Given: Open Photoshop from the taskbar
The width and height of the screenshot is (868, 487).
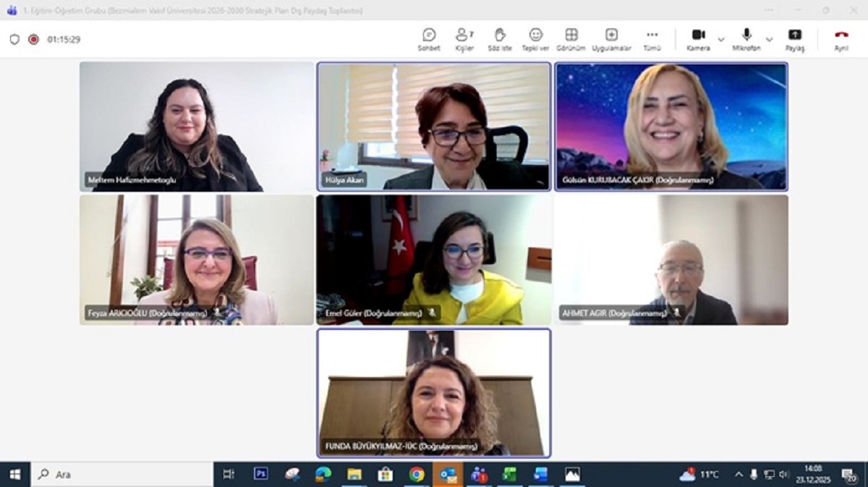Looking at the screenshot, I should tap(260, 474).
